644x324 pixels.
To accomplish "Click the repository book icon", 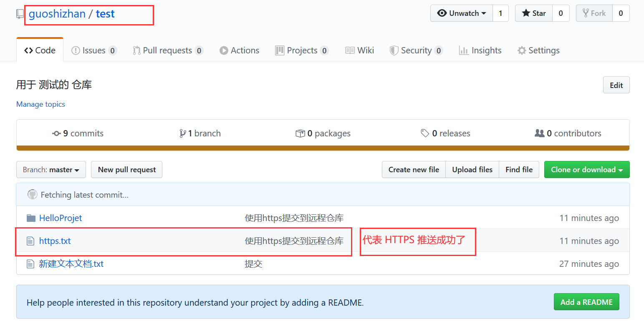I will pyautogui.click(x=20, y=14).
